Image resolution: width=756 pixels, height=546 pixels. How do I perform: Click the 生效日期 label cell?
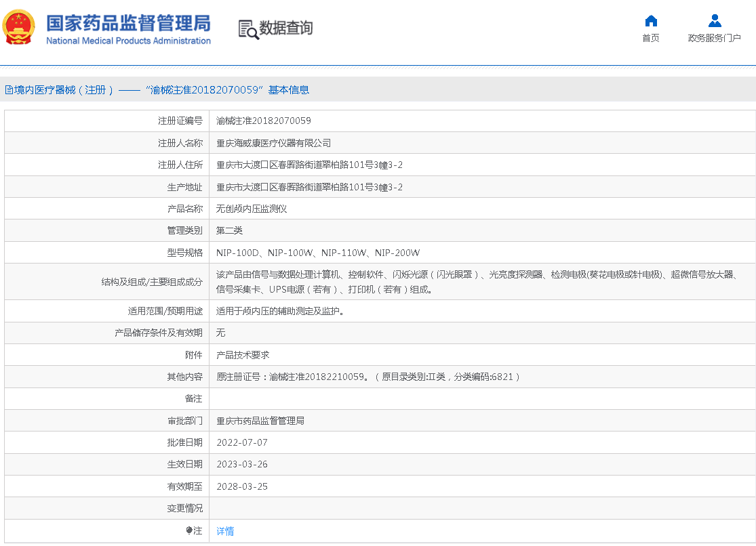(107, 464)
